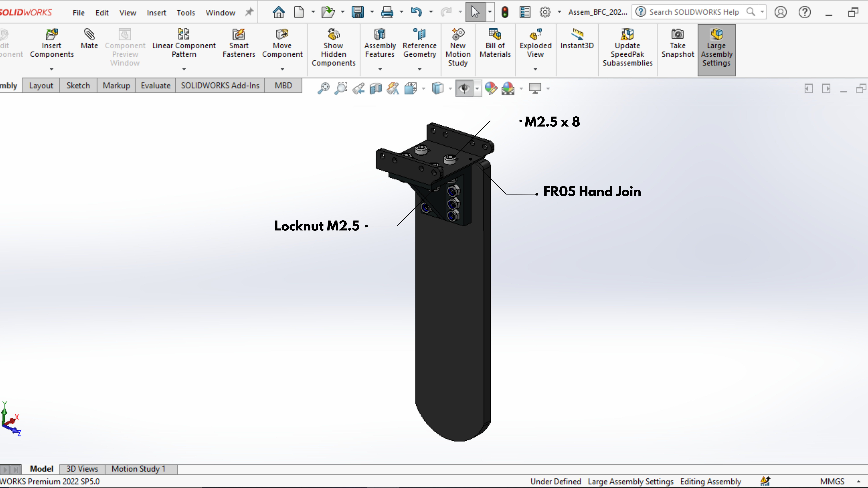Image resolution: width=868 pixels, height=488 pixels.
Task: Click the Print icon
Action: tap(387, 12)
